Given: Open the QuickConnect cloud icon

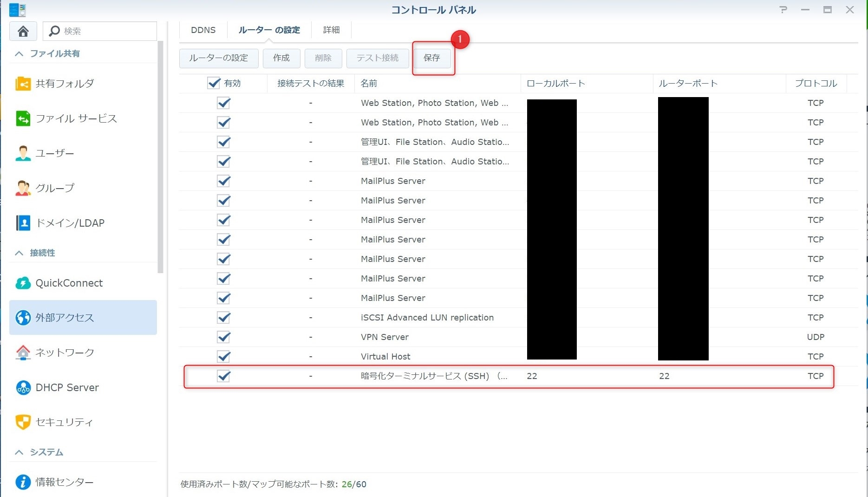Looking at the screenshot, I should point(23,283).
